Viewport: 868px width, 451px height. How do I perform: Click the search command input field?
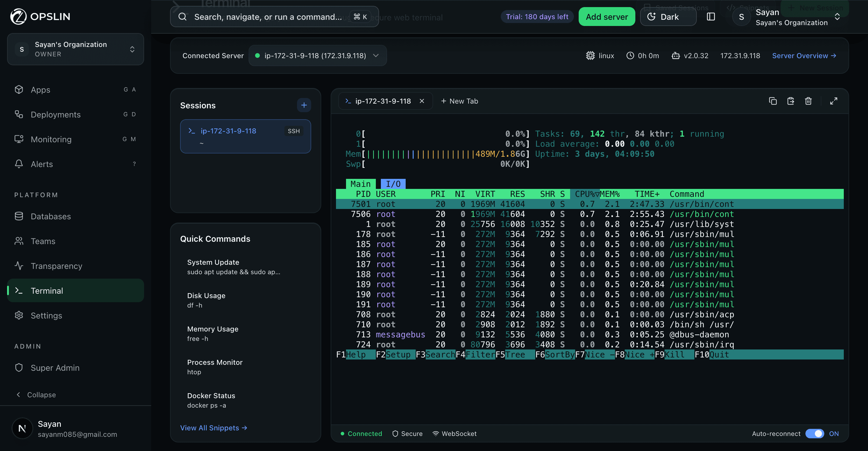pyautogui.click(x=274, y=17)
